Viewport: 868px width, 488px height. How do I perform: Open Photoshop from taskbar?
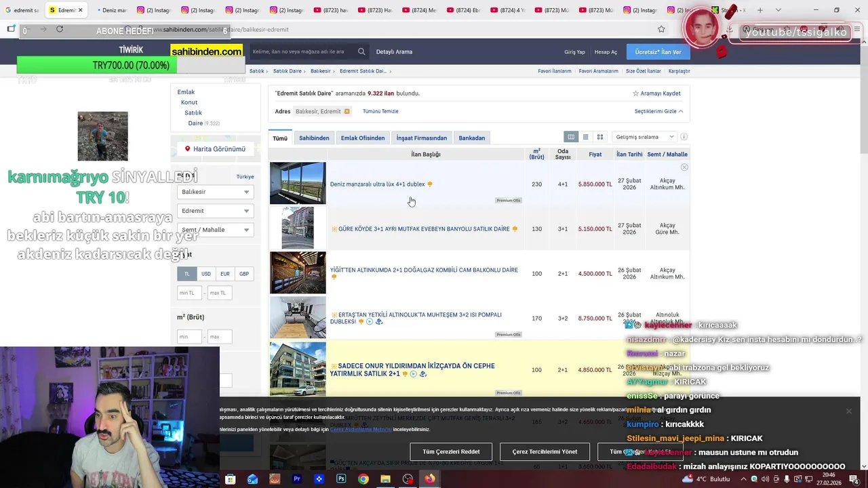pos(341,479)
